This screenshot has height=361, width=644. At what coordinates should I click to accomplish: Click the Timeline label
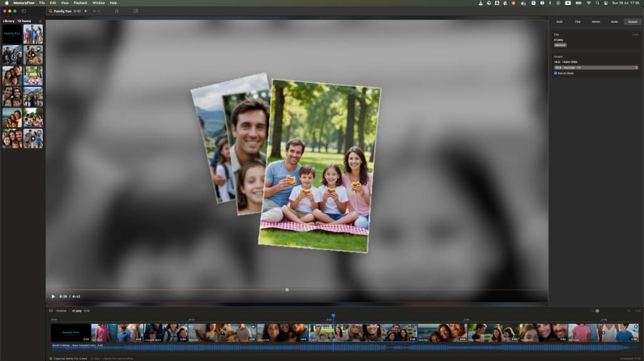coord(61,311)
